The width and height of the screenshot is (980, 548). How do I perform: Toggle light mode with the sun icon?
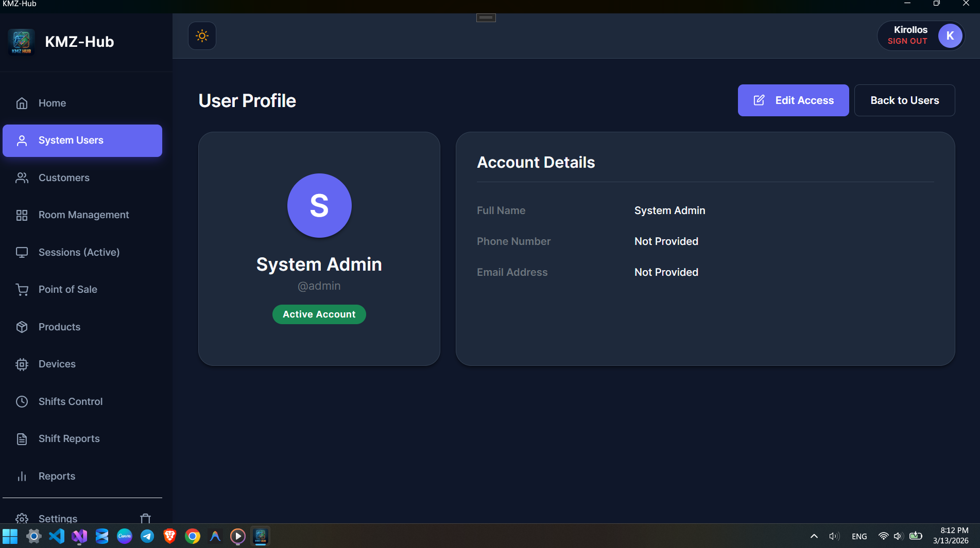point(202,36)
